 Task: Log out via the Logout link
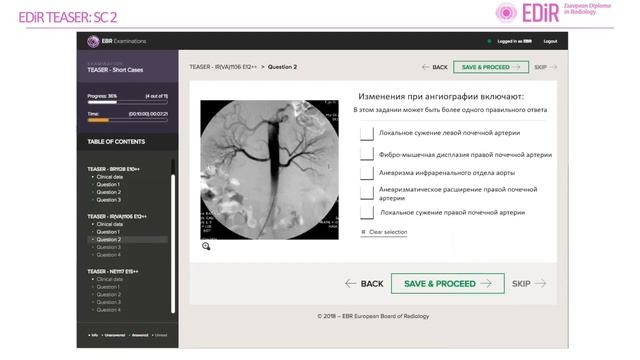pyautogui.click(x=550, y=41)
